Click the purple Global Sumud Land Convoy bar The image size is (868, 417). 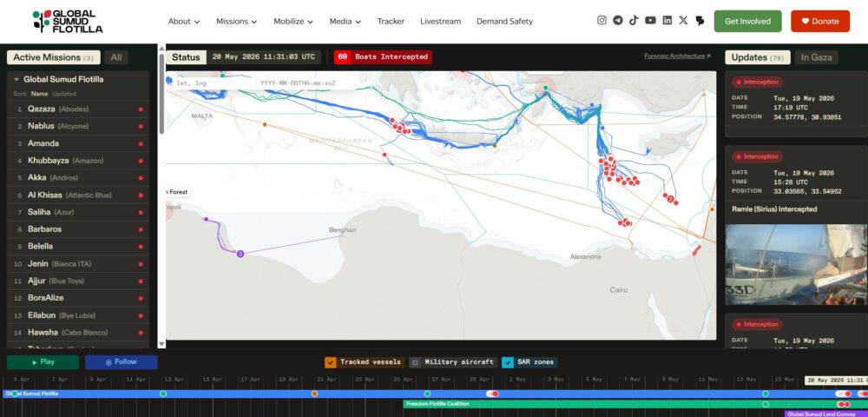coord(826,414)
